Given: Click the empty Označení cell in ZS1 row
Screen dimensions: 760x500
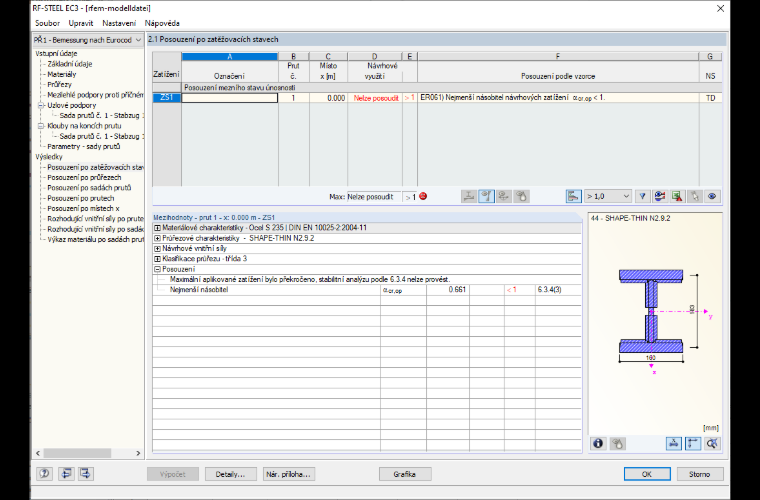Looking at the screenshot, I should point(230,98).
